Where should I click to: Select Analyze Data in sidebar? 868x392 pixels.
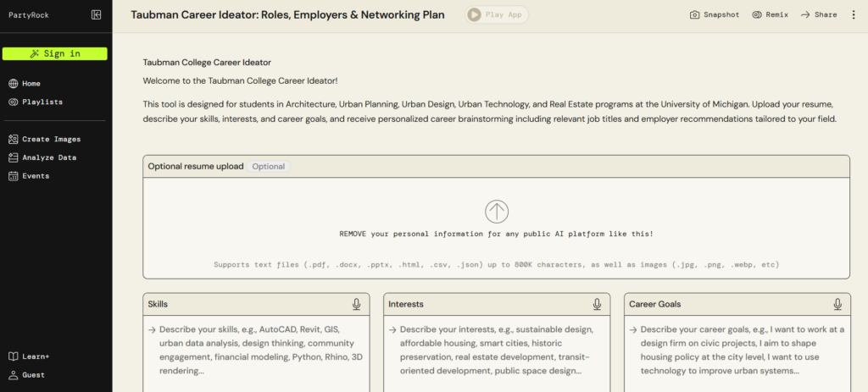tap(48, 157)
